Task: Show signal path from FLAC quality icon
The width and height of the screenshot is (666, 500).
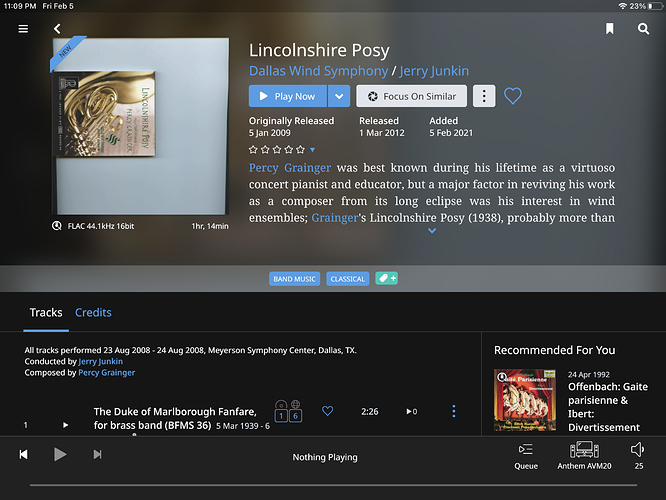Action: pyautogui.click(x=56, y=226)
